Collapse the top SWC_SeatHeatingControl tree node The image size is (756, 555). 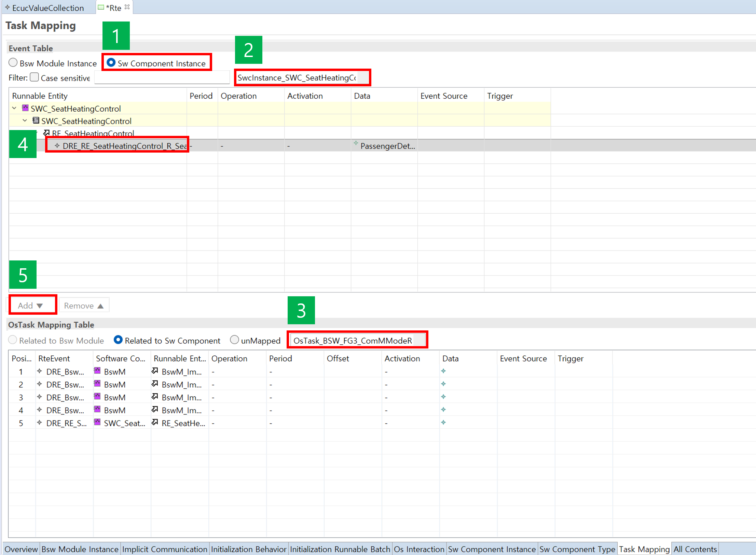(14, 108)
